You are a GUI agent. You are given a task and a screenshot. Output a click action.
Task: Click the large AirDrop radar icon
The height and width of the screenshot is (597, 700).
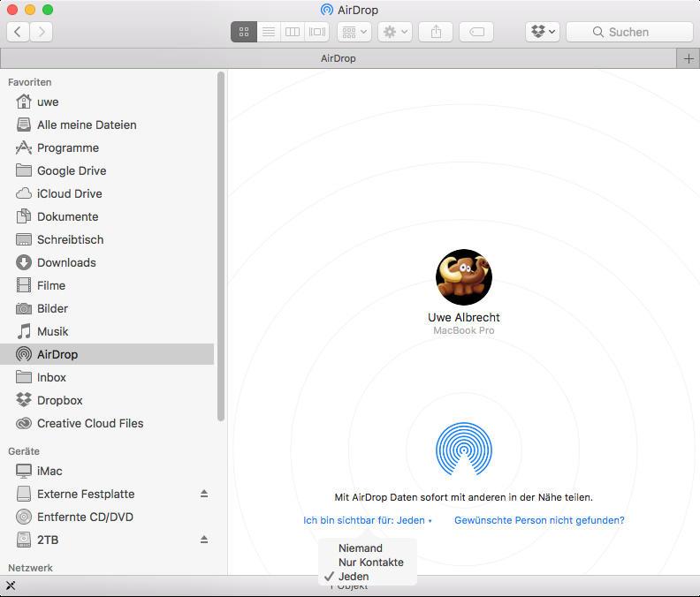[x=464, y=449]
